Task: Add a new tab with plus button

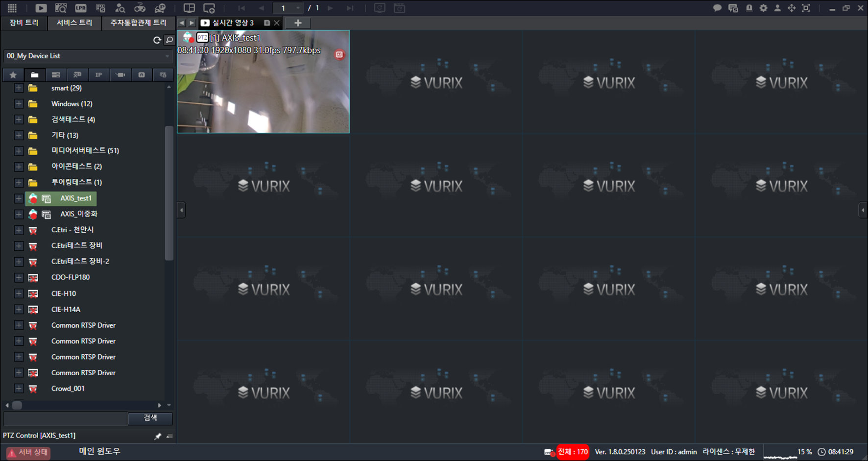Action: pyautogui.click(x=298, y=23)
